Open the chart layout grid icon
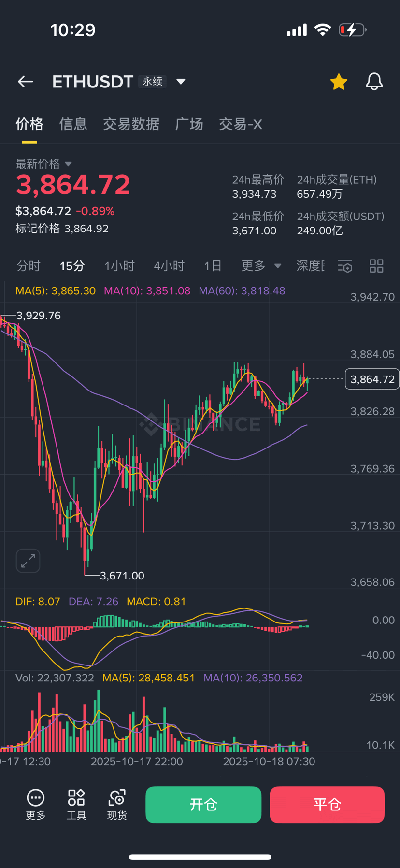Viewport: 400px width, 868px height. pos(376,266)
